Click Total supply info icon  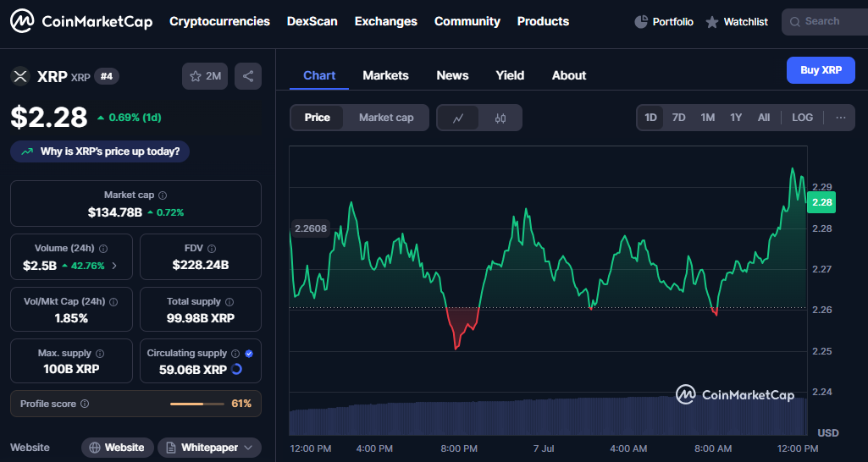pos(229,302)
